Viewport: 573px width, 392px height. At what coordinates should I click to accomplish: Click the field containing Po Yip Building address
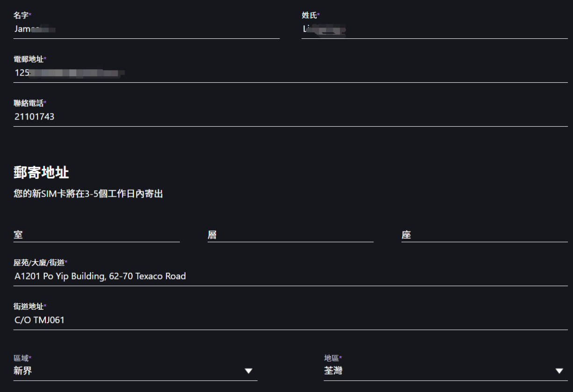pyautogui.click(x=291, y=276)
